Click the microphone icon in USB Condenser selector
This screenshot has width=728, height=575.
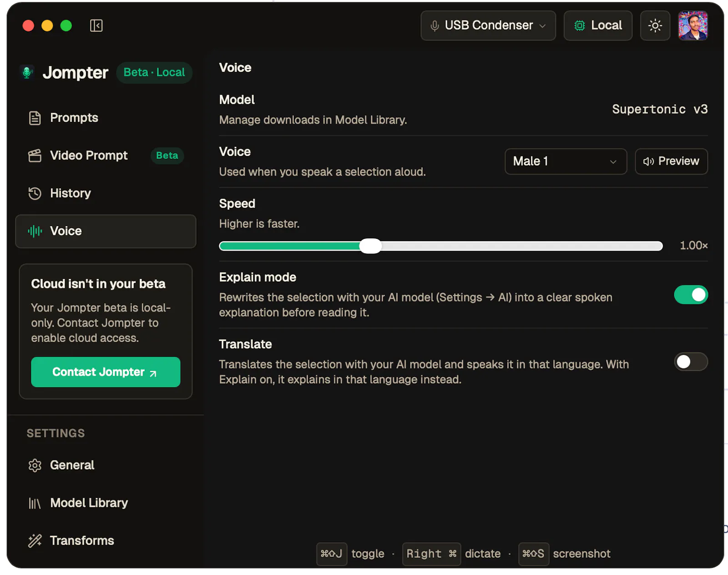click(x=435, y=26)
